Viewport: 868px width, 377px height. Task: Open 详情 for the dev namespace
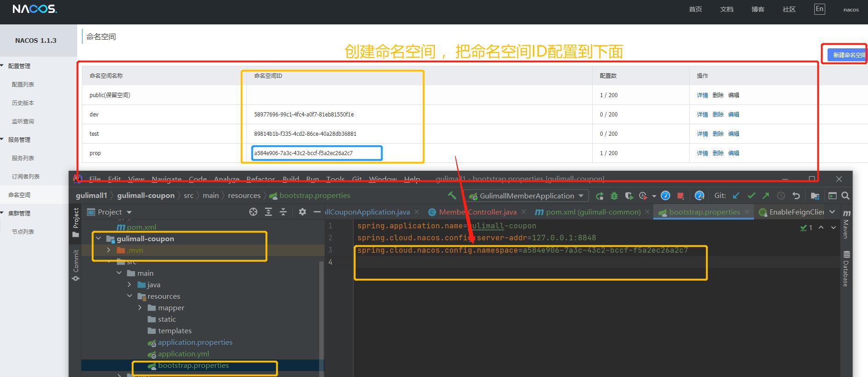[702, 115]
